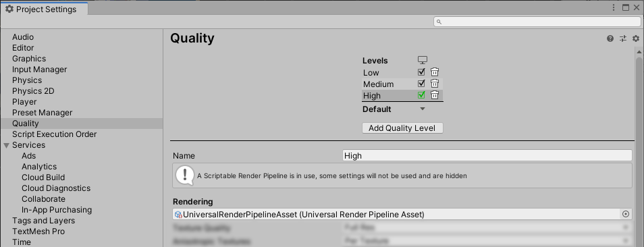Toggle the Medium level platform checkbox
644x247 pixels.
pyautogui.click(x=421, y=84)
